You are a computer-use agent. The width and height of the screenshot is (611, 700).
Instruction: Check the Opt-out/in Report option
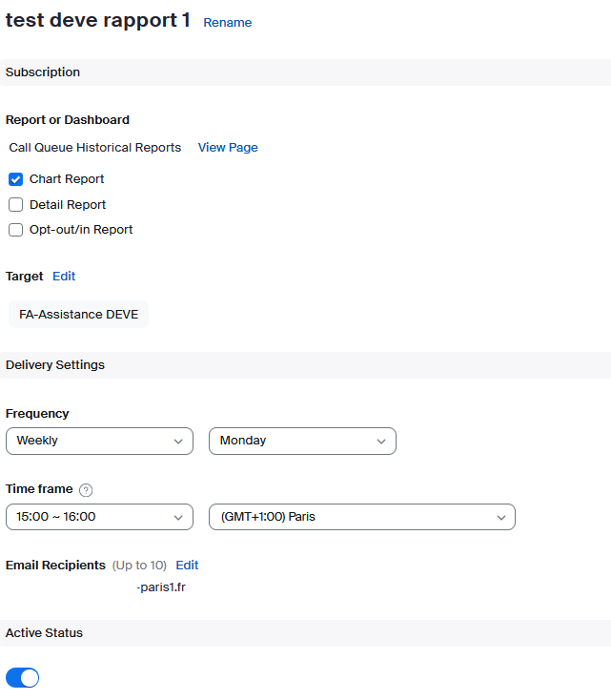pos(15,230)
